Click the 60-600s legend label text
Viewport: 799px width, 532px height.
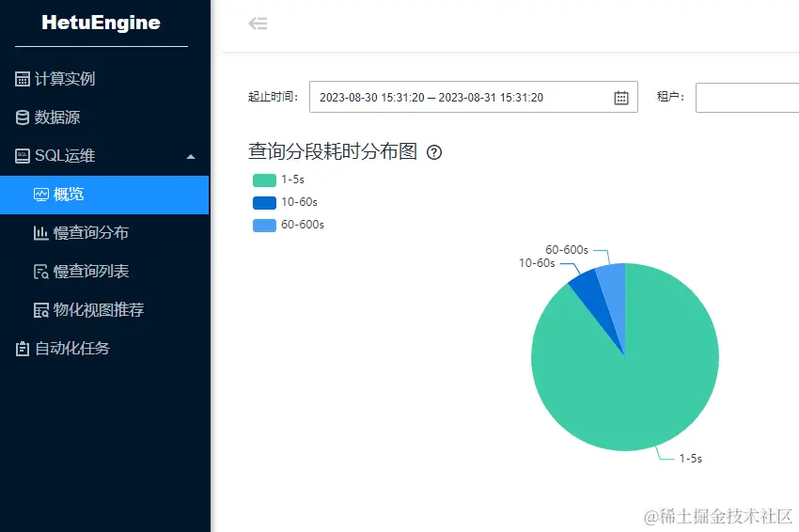[x=303, y=225]
